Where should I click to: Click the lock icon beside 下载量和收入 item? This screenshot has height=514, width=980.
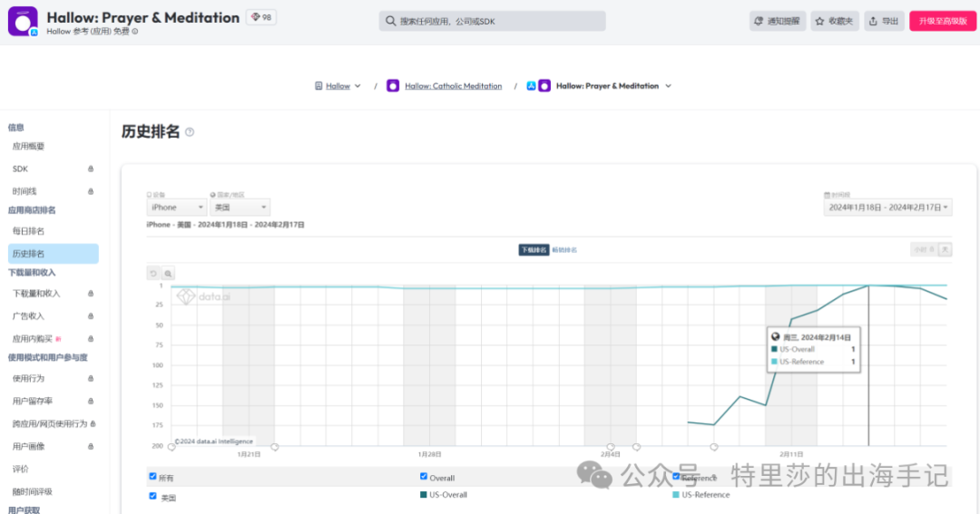[91, 294]
